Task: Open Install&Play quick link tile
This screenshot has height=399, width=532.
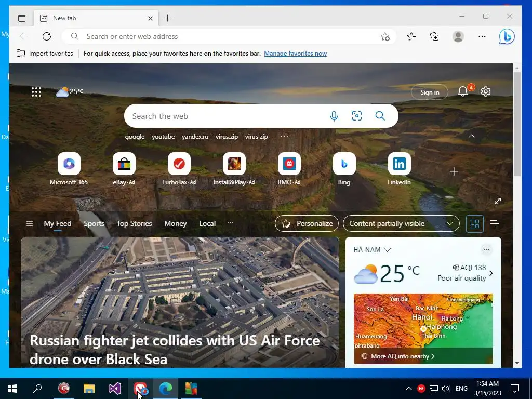Action: point(234,169)
